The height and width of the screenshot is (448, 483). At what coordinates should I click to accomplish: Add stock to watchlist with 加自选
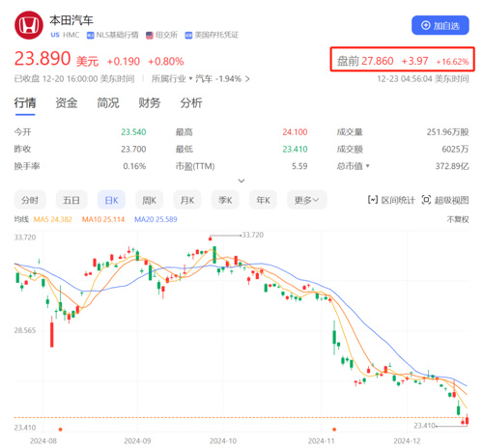coord(440,25)
